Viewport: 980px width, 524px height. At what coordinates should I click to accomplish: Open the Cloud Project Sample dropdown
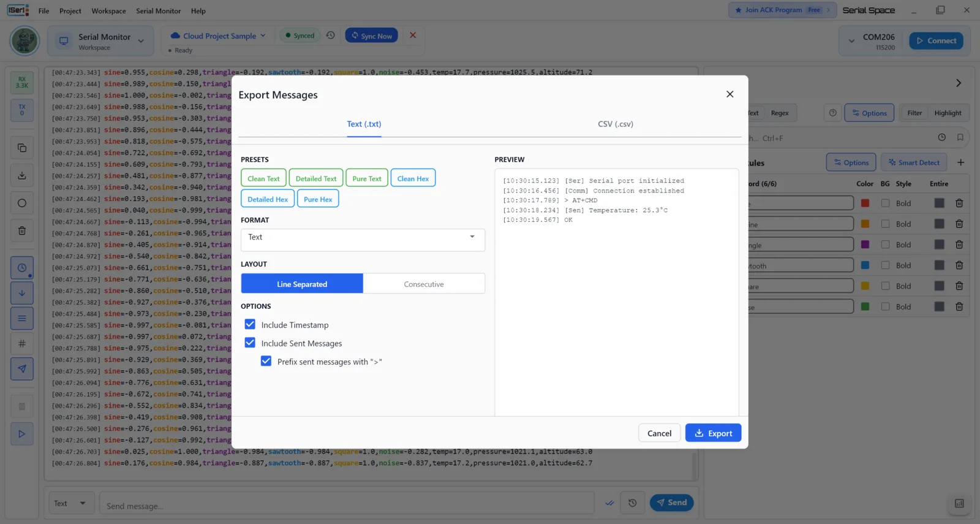click(x=219, y=36)
